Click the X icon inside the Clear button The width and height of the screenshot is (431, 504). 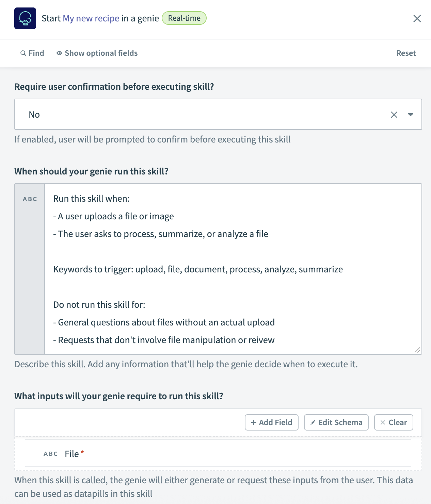(383, 422)
